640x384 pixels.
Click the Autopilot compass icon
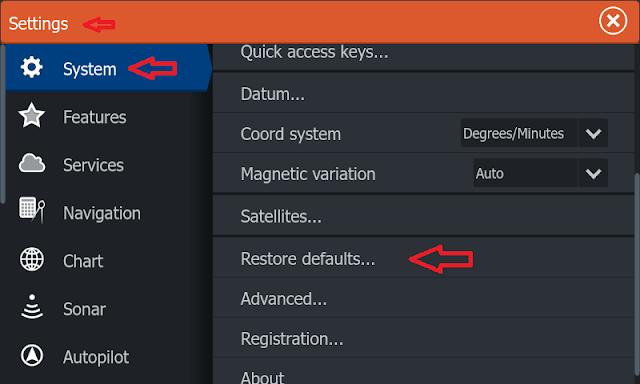click(x=31, y=355)
